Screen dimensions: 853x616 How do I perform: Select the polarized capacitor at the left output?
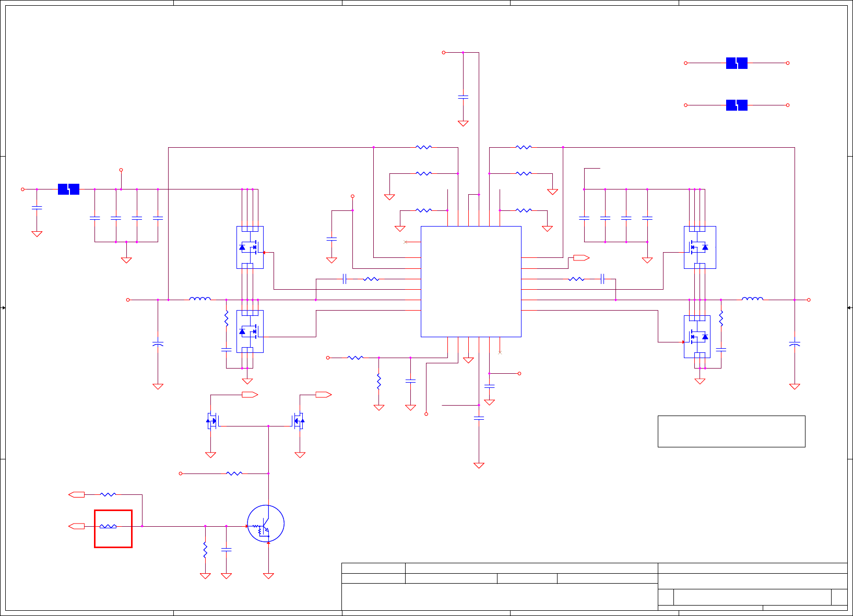pyautogui.click(x=158, y=344)
